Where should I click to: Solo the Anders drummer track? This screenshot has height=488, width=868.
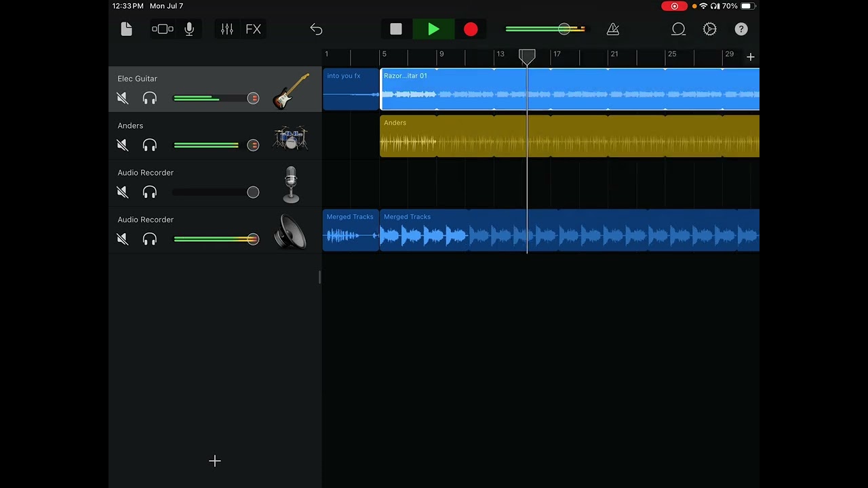150,145
